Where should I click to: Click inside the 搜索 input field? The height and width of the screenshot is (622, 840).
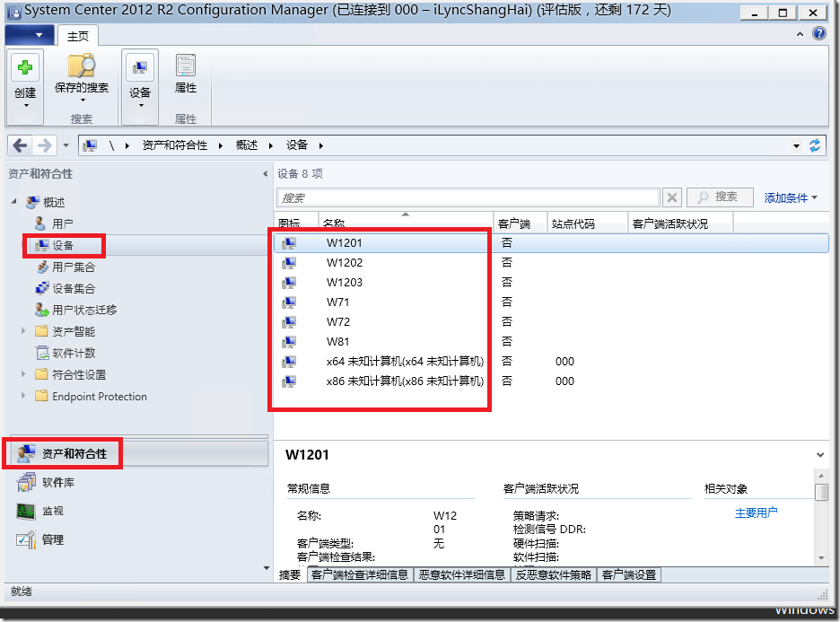point(468,197)
